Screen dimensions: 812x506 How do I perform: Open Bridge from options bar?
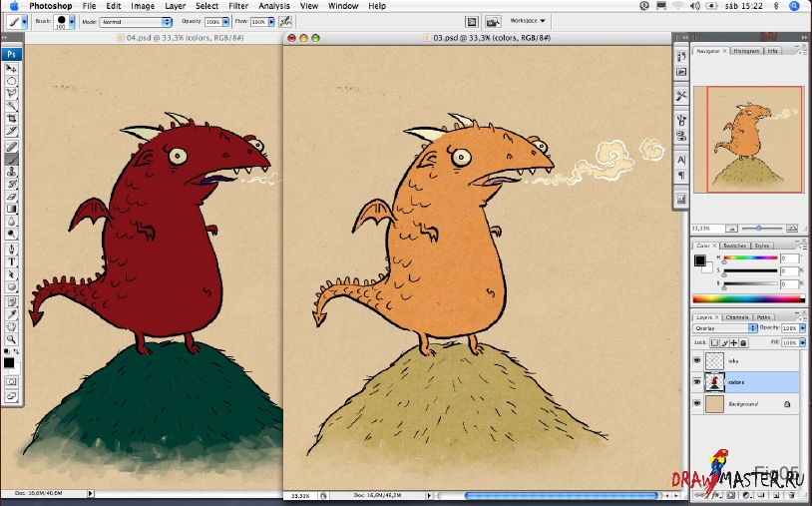[x=493, y=22]
